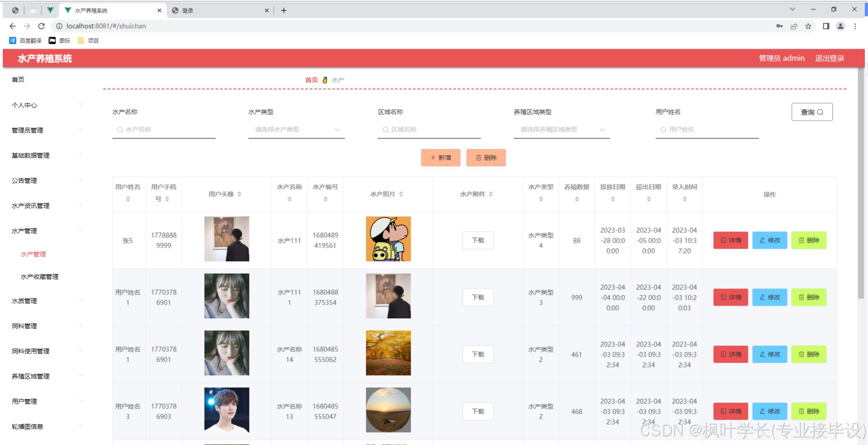This screenshot has height=445, width=868.
Task: Open the cartoon 水产照片 thumbnail for 张5
Action: 388,239
